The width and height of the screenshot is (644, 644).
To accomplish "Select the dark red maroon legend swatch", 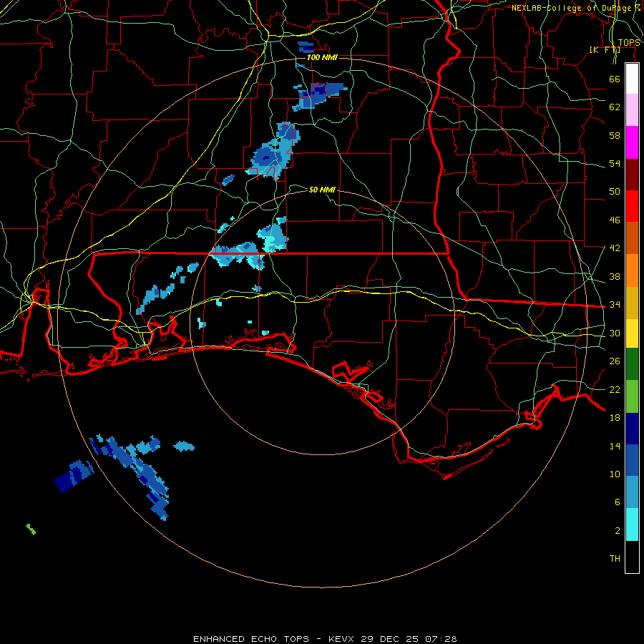I will (x=632, y=175).
